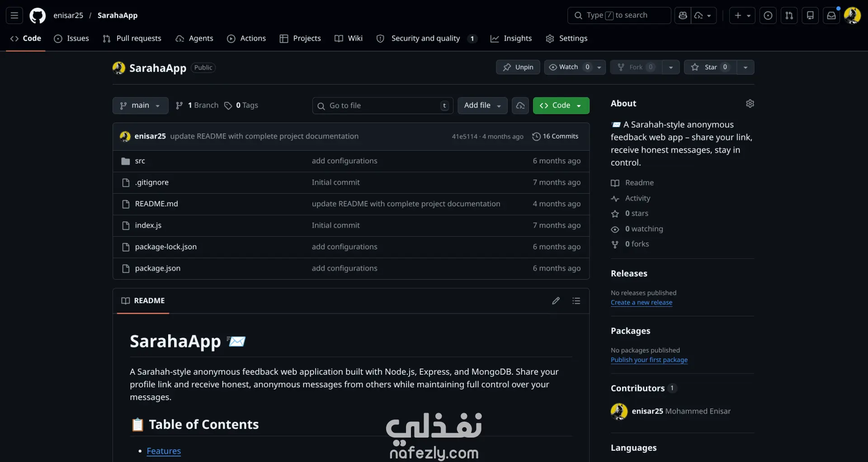View the 0 Tags link

click(241, 105)
